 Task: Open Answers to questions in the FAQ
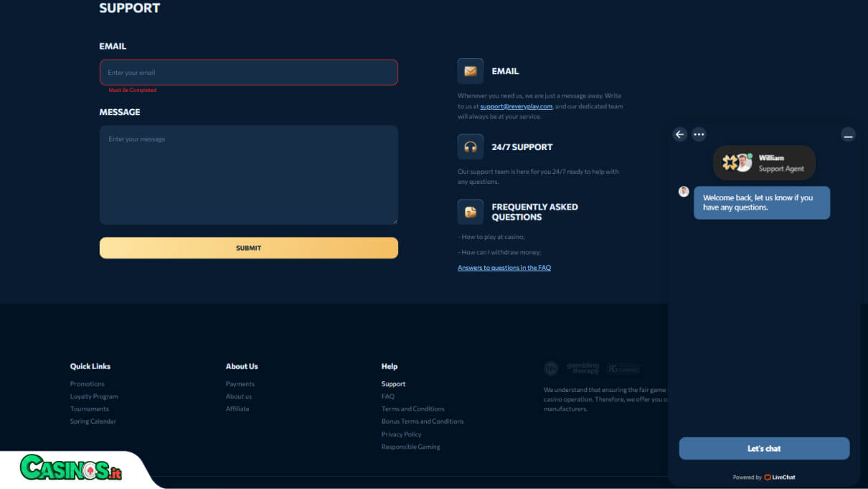click(x=504, y=268)
